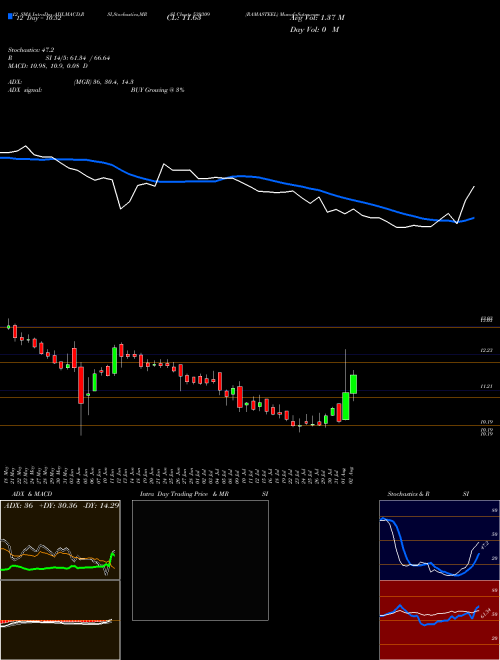Viewport: 500px width, 660px height.
Task: Click the '+DY: 30.36' value in ADX panel
Action: coord(59,505)
